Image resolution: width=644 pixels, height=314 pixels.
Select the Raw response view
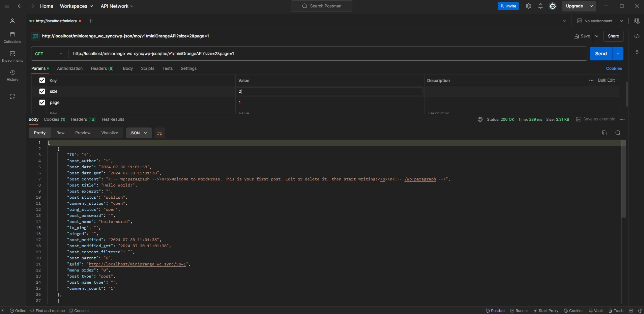60,133
